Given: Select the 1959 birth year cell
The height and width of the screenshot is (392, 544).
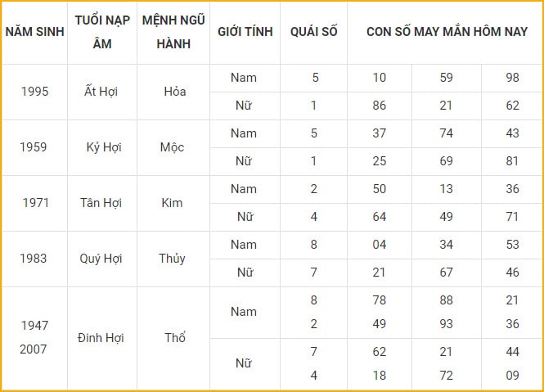Looking at the screenshot, I should click(34, 147).
